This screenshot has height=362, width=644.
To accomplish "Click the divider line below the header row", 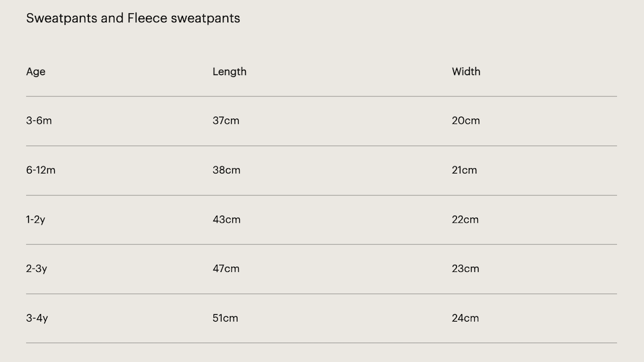I will pyautogui.click(x=321, y=96).
